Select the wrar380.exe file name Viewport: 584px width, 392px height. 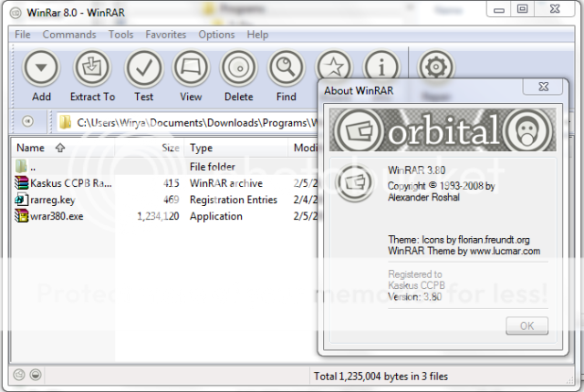pos(57,216)
